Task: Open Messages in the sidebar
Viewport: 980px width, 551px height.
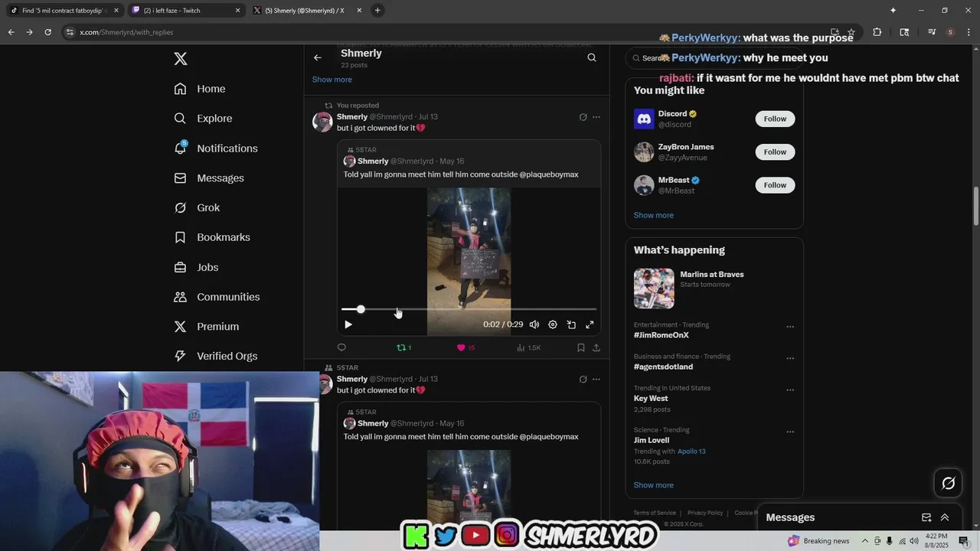Action: coord(209,178)
